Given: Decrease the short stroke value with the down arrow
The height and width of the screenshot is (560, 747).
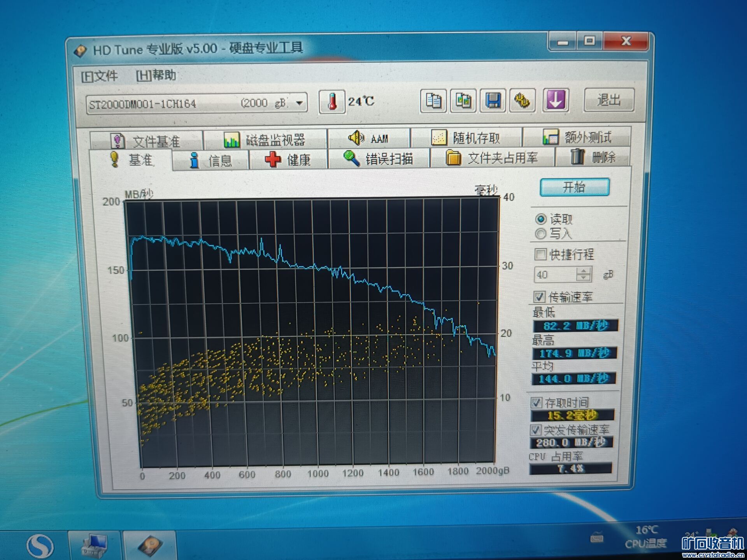Looking at the screenshot, I should [583, 278].
